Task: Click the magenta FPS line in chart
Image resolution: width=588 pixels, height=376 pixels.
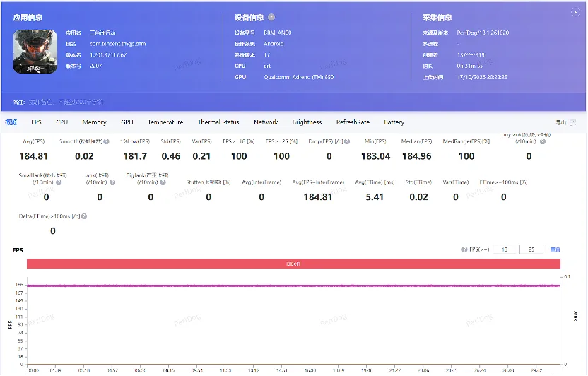Action: click(293, 286)
